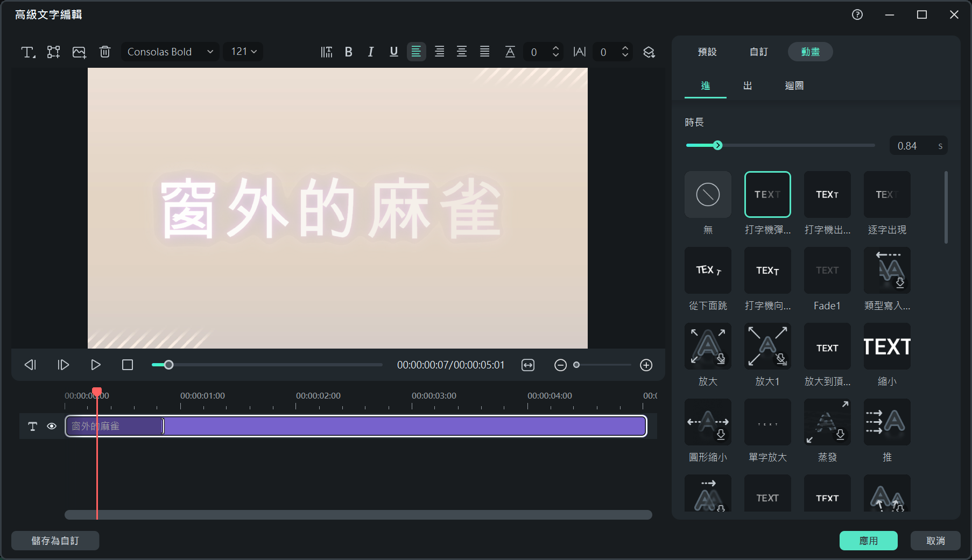Toggle bold formatting
Viewport: 972px width, 560px height.
point(349,52)
